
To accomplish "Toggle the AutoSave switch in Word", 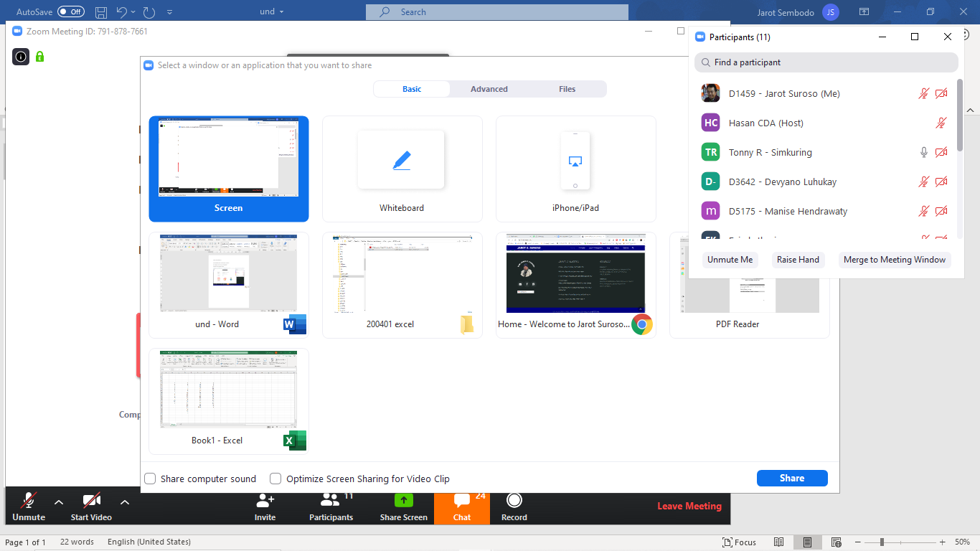I will [70, 12].
